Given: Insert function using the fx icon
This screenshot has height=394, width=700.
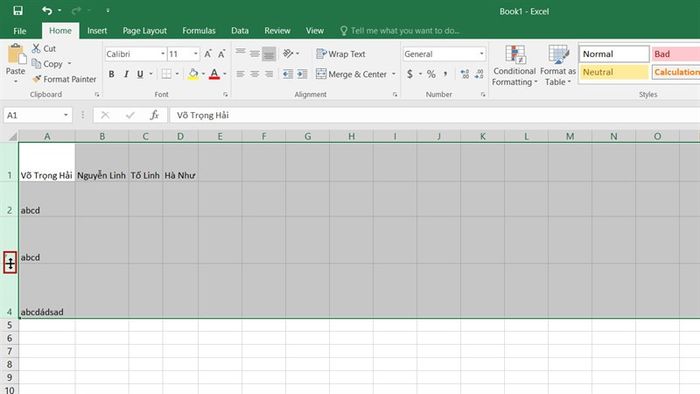Looking at the screenshot, I should pos(154,115).
